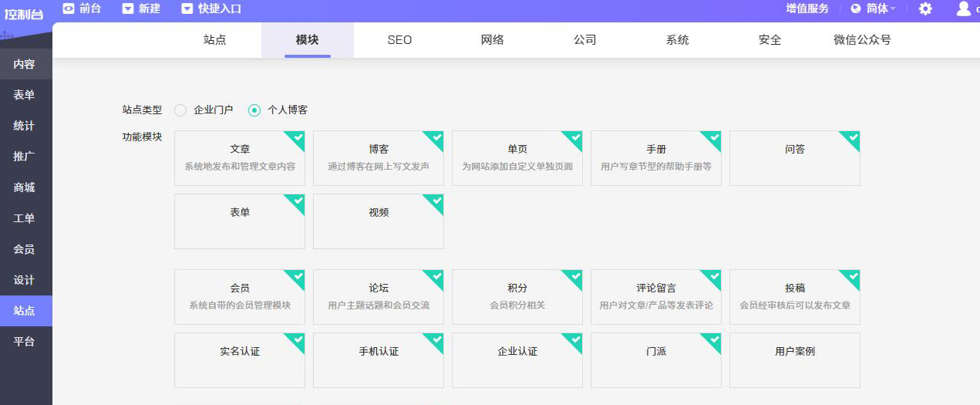Switch to the SEO tab
The image size is (980, 405).
point(399,40)
